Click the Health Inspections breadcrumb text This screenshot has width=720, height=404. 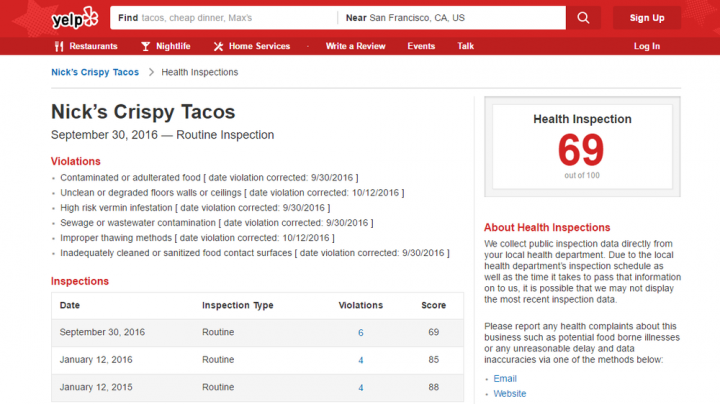point(200,72)
